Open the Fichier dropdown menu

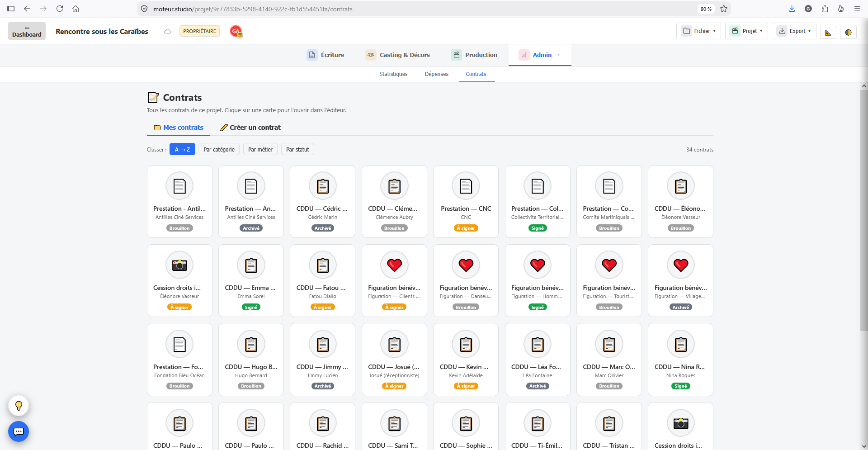click(x=698, y=31)
